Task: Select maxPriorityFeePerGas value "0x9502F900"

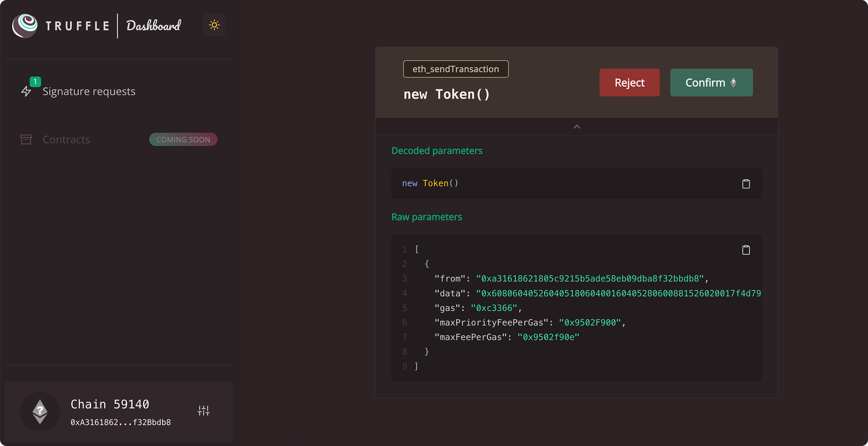Action: click(x=590, y=322)
